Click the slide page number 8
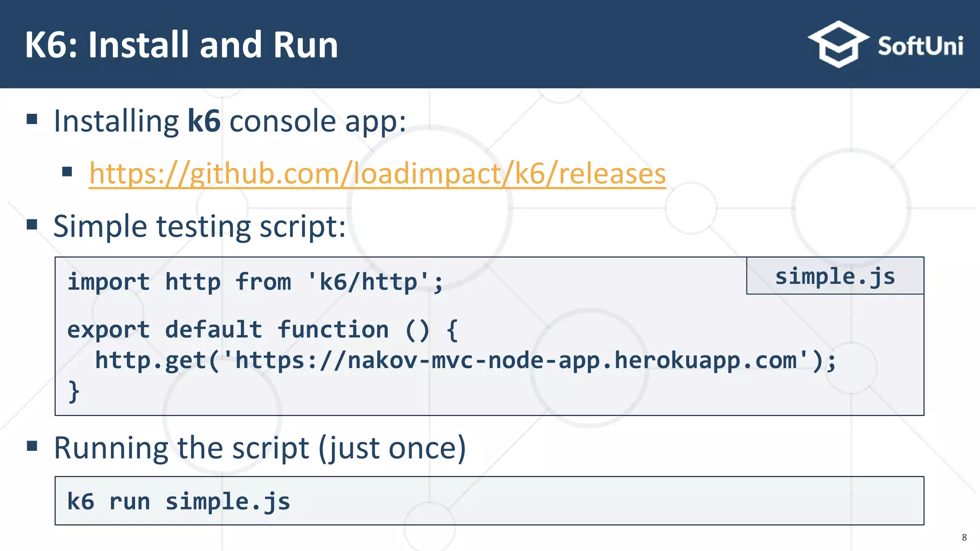The height and width of the screenshot is (551, 980). (x=964, y=537)
